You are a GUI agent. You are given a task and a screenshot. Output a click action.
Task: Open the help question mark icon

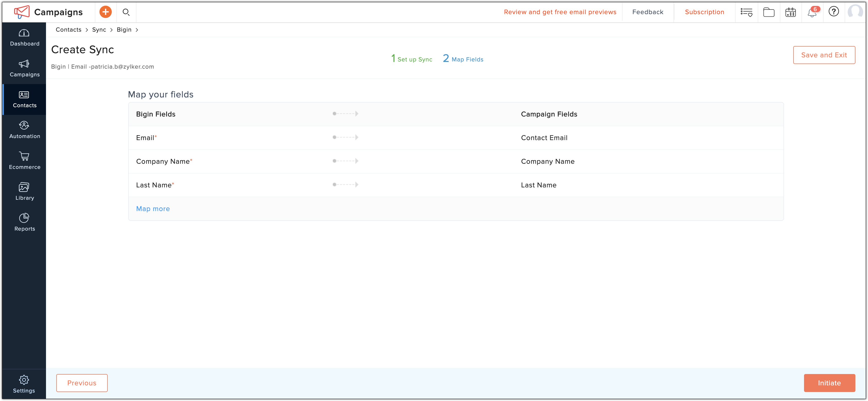tap(834, 12)
